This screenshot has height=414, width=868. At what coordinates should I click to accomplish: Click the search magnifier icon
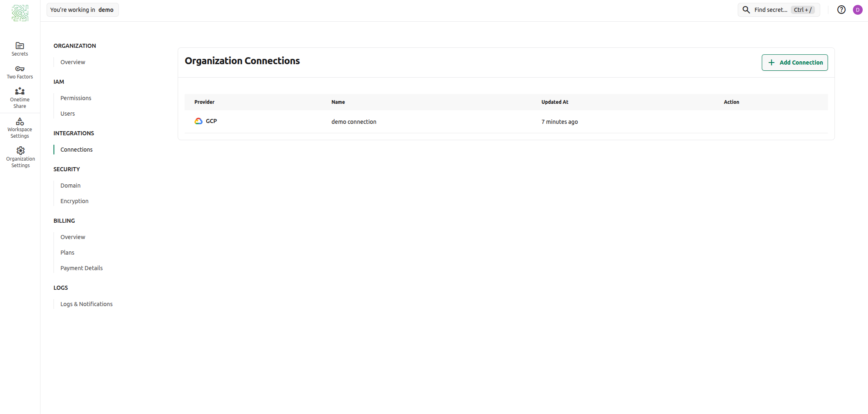(x=746, y=10)
